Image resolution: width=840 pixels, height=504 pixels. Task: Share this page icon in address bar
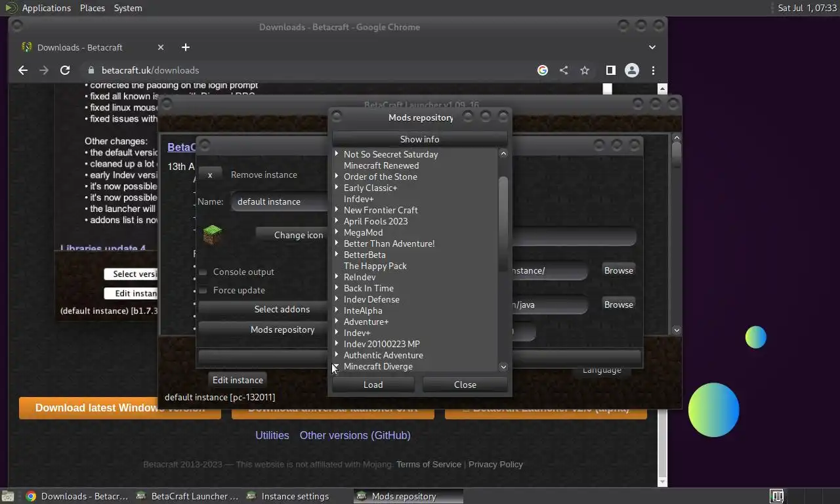tap(564, 70)
